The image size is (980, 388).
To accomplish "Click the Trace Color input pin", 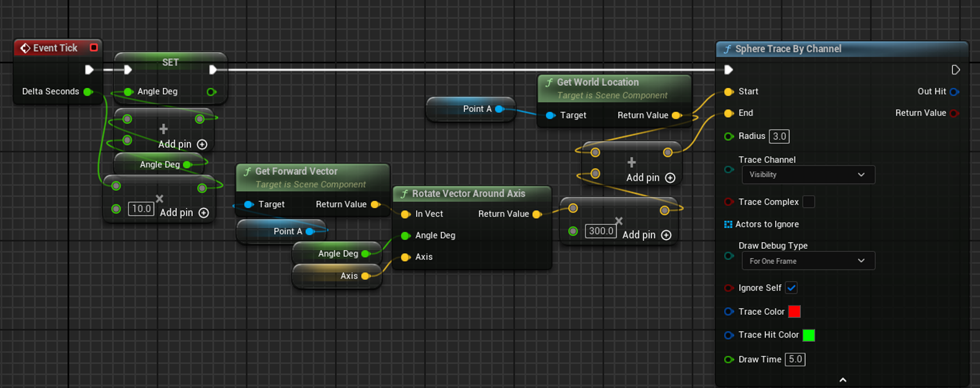I will coord(728,312).
